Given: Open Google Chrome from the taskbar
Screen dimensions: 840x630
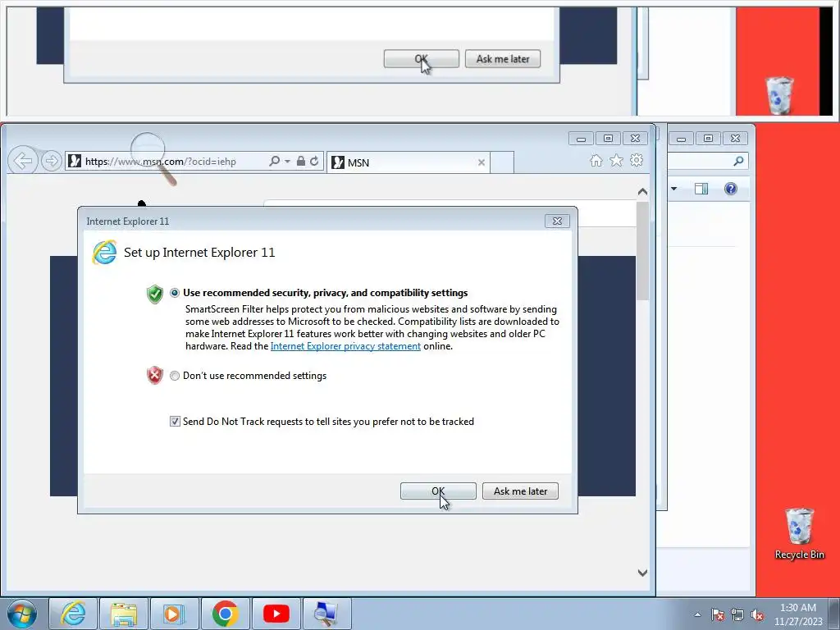Looking at the screenshot, I should tap(225, 614).
